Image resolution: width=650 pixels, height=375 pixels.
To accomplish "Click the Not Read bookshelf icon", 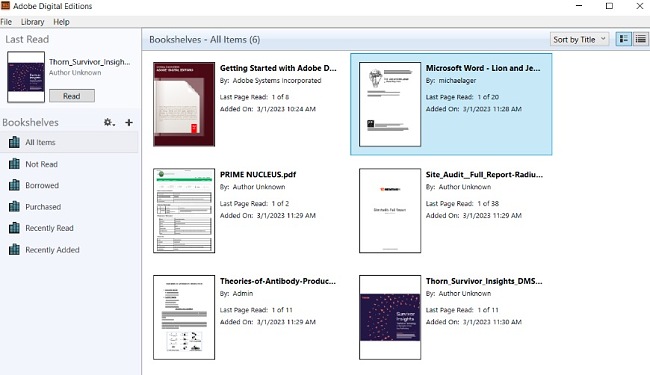I will pyautogui.click(x=14, y=164).
